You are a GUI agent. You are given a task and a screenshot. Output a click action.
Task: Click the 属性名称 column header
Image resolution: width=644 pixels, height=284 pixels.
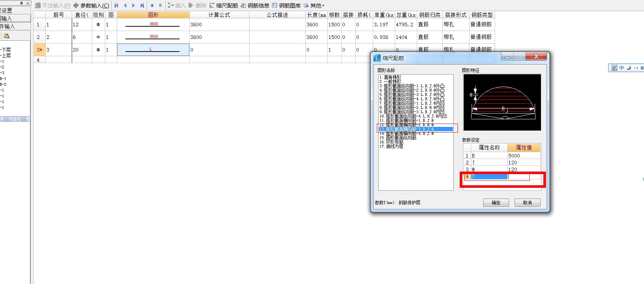(489, 147)
